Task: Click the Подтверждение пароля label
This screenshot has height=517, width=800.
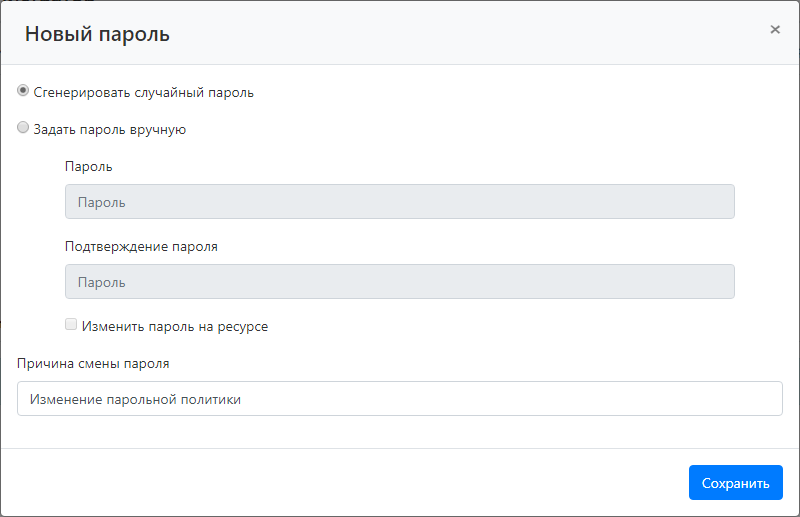Action: point(141,246)
